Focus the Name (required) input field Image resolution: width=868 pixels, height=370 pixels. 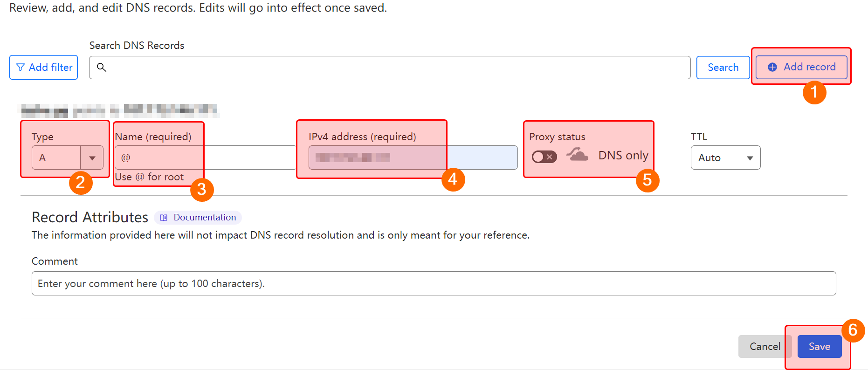click(x=205, y=158)
